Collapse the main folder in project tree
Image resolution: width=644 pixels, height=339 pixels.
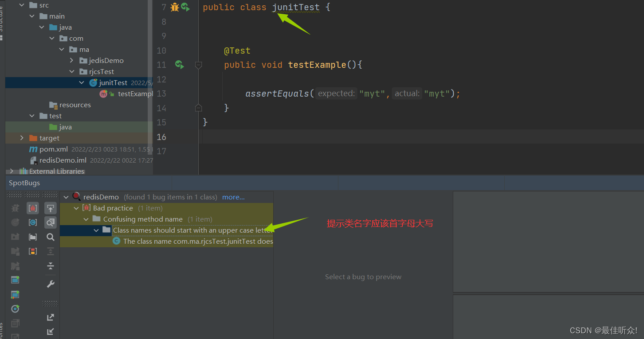32,16
